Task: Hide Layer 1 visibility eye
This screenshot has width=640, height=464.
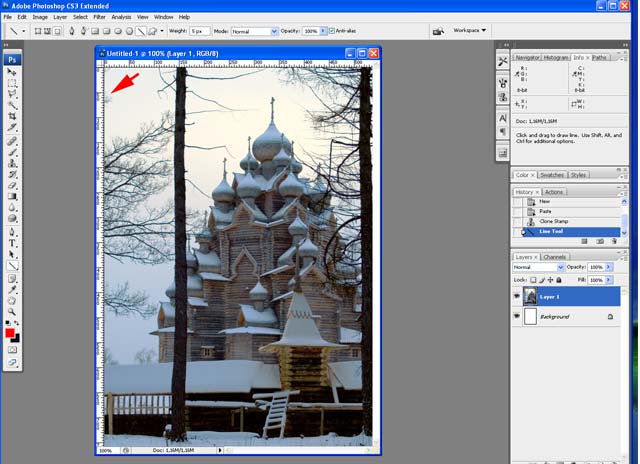Action: coord(518,296)
